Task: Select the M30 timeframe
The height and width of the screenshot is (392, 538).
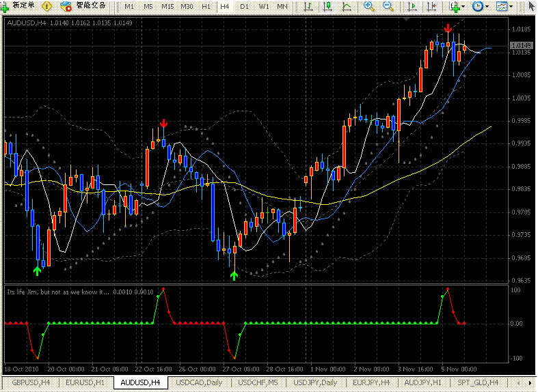Action: (x=187, y=7)
